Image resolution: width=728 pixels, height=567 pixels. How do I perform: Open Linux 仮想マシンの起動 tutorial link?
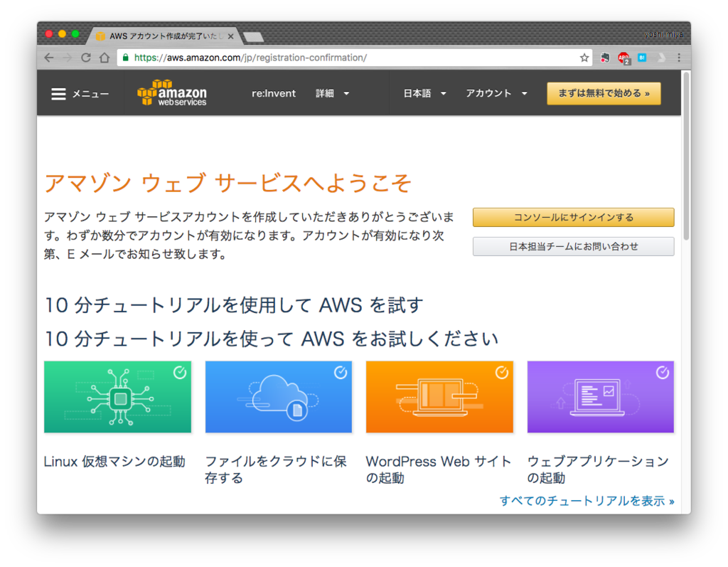click(114, 462)
